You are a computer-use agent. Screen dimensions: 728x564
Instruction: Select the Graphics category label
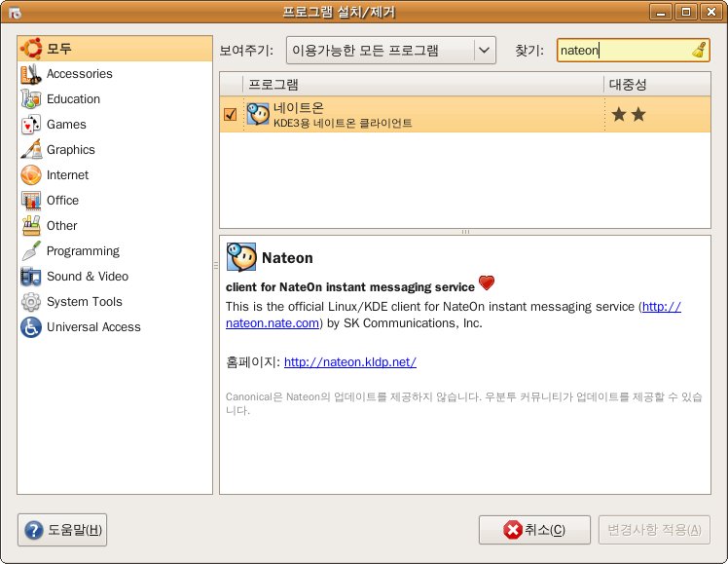(71, 150)
